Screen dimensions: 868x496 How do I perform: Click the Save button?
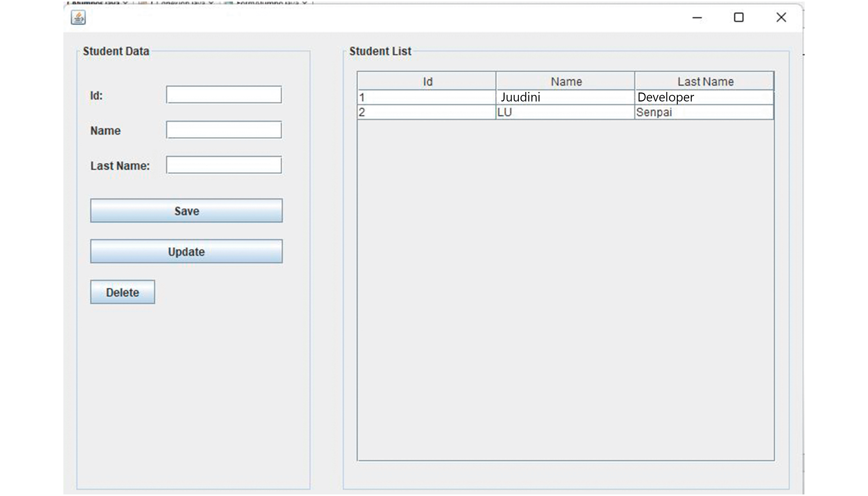pos(186,211)
